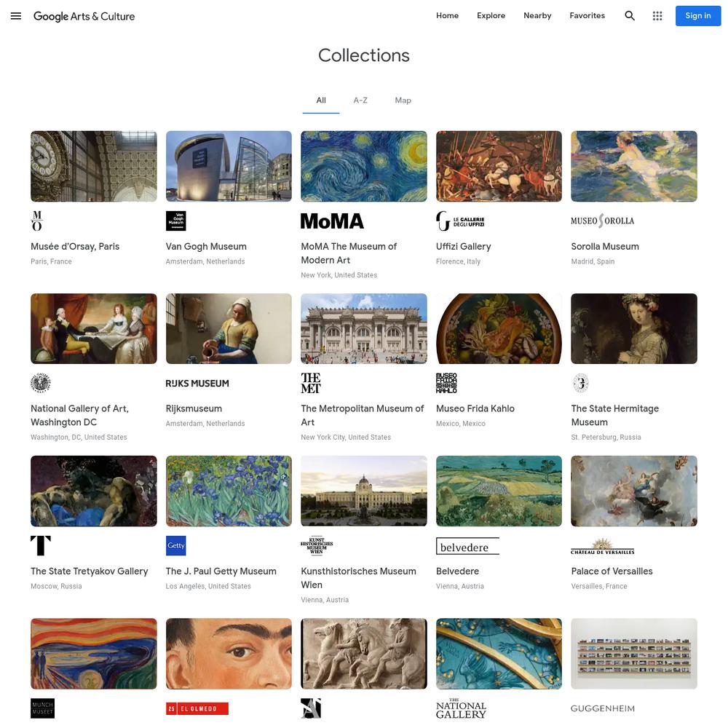Click the Irises painting thumbnail
This screenshot has width=728, height=728.
(x=229, y=491)
